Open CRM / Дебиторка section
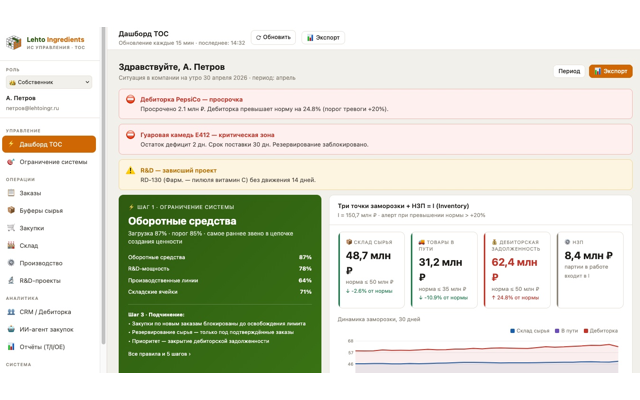The height and width of the screenshot is (400, 640). (49, 312)
